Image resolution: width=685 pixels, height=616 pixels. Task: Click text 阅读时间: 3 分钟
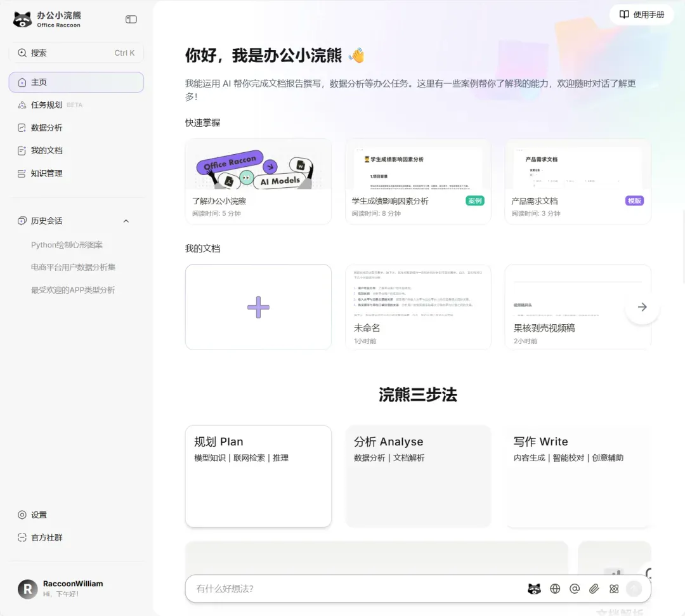pyautogui.click(x=536, y=213)
